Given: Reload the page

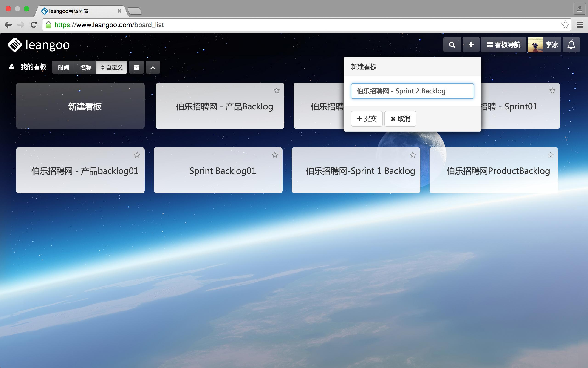Looking at the screenshot, I should pos(34,25).
